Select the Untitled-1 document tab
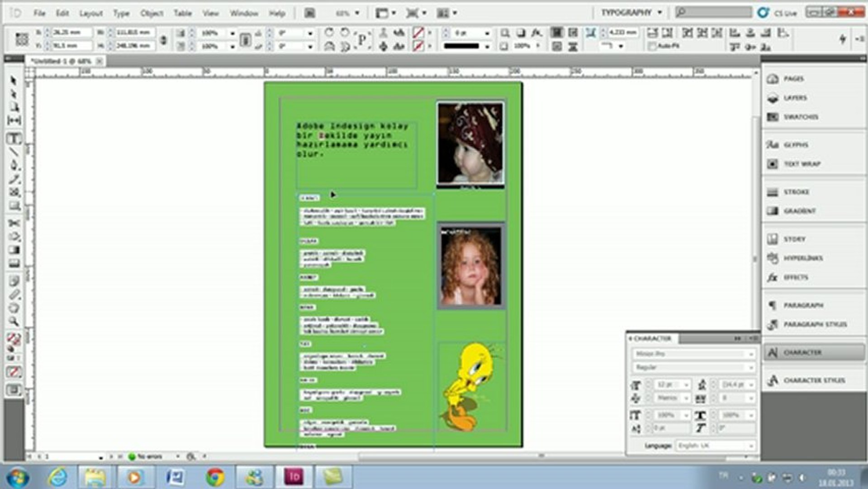Screen dimensions: 868x489 click(61, 61)
